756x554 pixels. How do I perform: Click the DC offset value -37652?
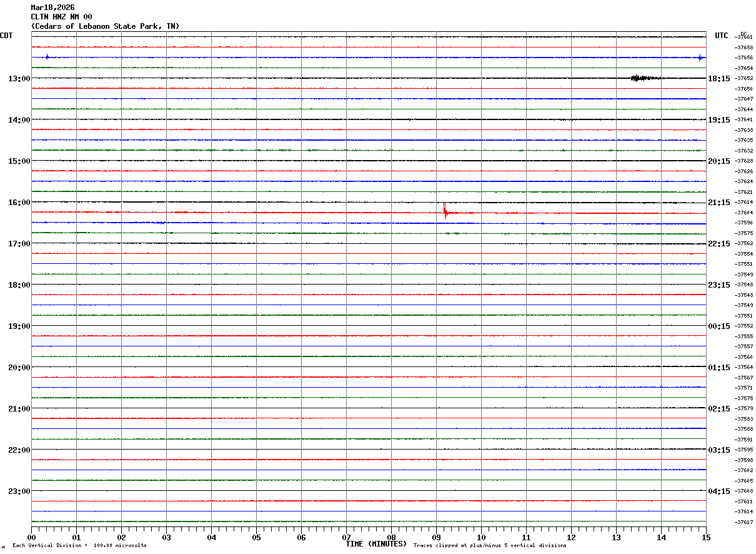(x=744, y=79)
